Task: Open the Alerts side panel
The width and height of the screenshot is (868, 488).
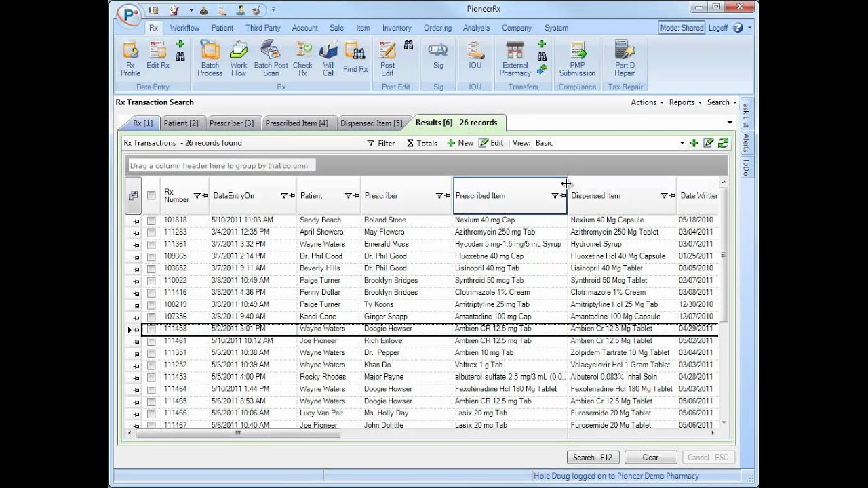Action: point(746,143)
